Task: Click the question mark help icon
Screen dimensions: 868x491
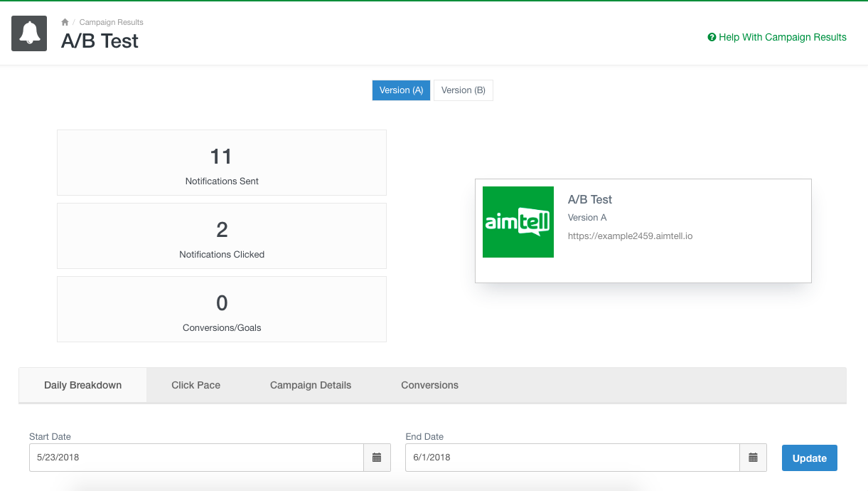Action: 712,37
